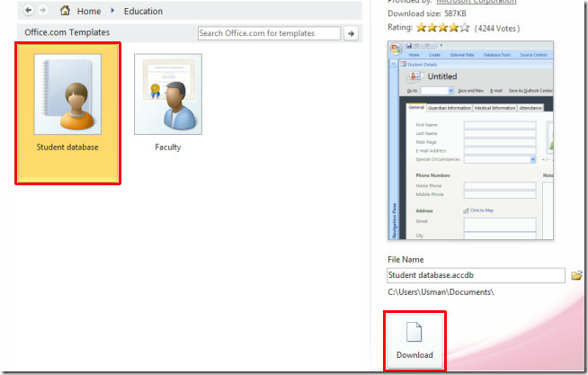
Task: Browse for folder with the folder icon
Action: [576, 275]
